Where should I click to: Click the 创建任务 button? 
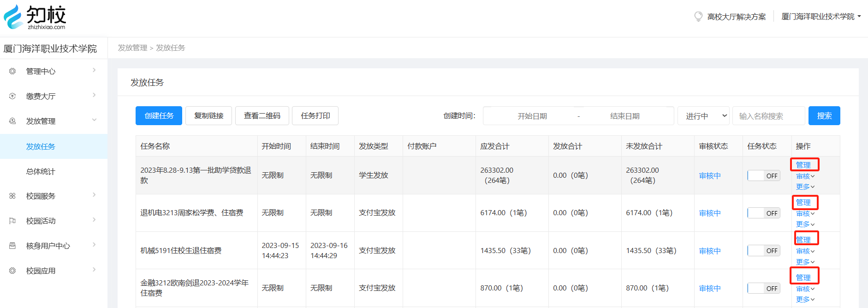pos(159,116)
